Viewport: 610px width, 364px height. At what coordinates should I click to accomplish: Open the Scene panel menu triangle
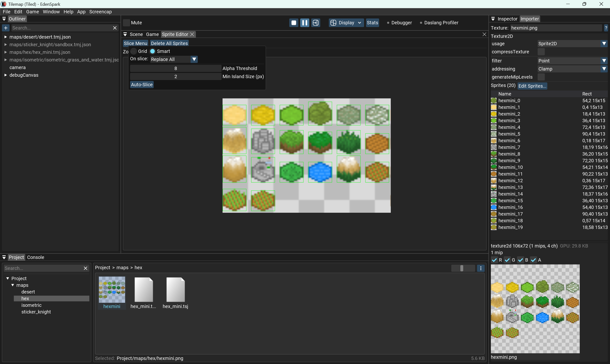(125, 34)
